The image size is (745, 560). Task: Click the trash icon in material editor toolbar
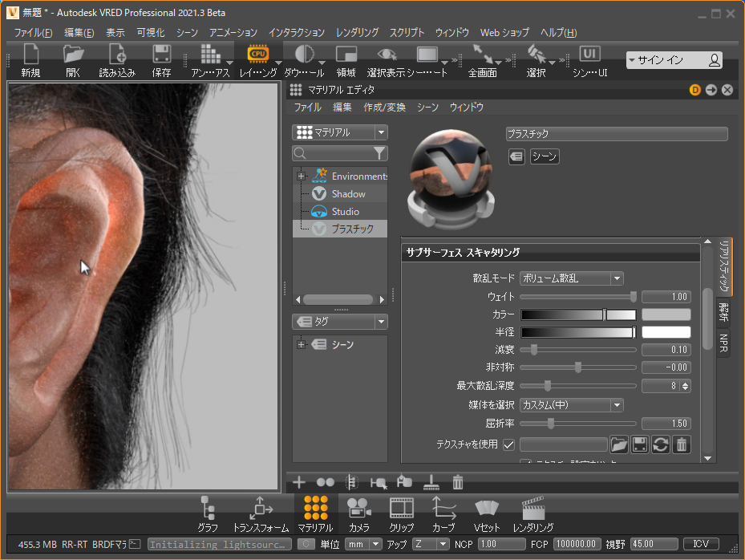tap(458, 482)
